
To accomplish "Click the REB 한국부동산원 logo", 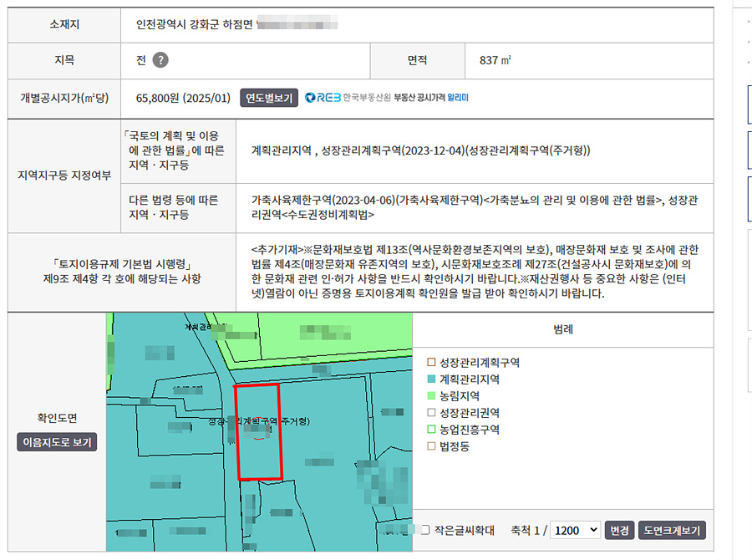I will 324,98.
